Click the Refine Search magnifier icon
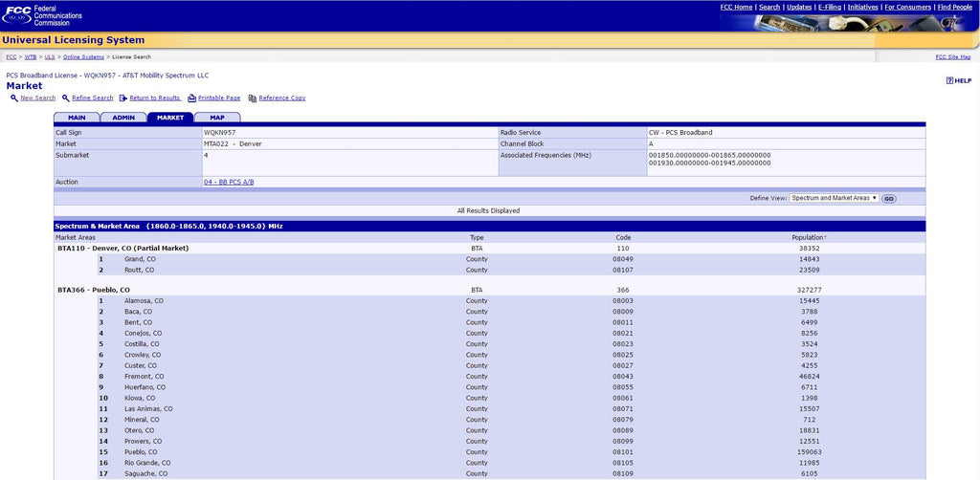Viewport: 980px width, 480px height. click(66, 98)
